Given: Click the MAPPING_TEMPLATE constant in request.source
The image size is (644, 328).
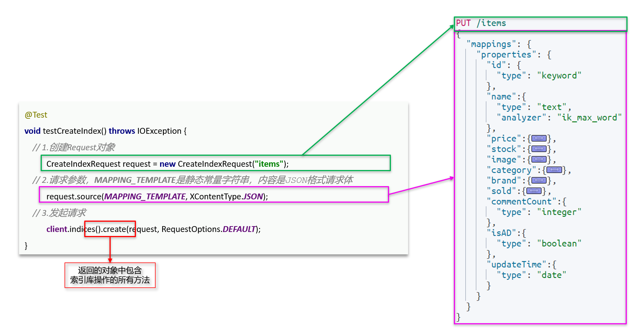Looking at the screenshot, I should [145, 196].
